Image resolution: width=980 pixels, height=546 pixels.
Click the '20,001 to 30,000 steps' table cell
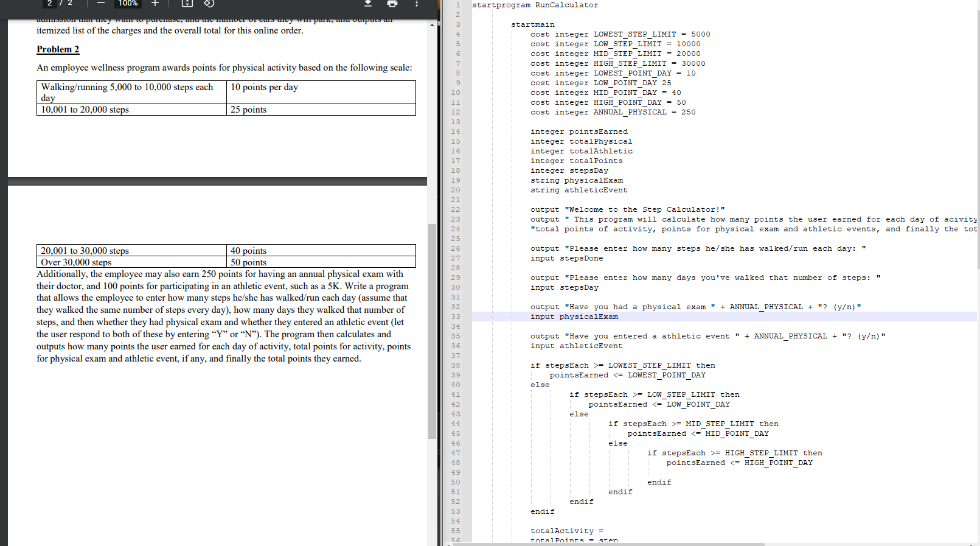(131, 251)
